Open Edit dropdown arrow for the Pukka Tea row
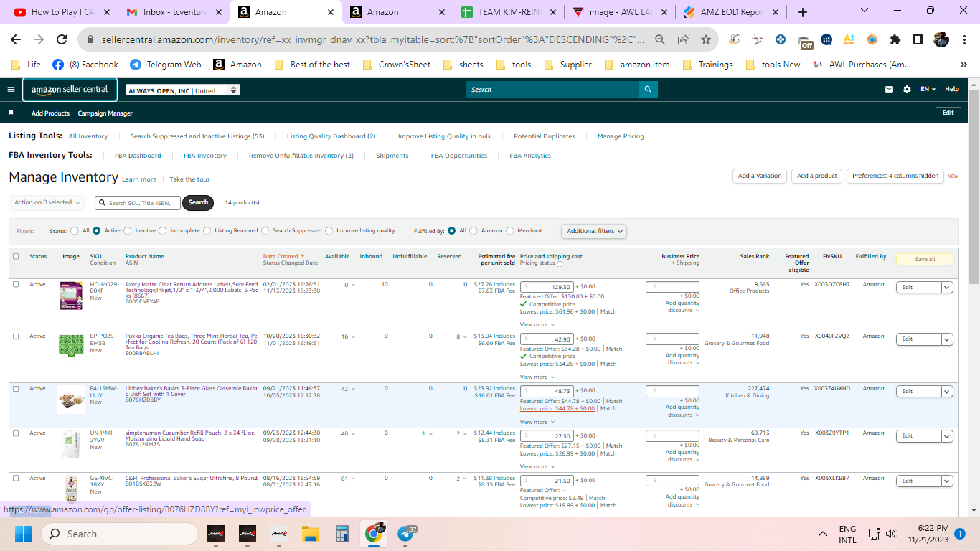This screenshot has width=980, height=551. click(x=947, y=339)
